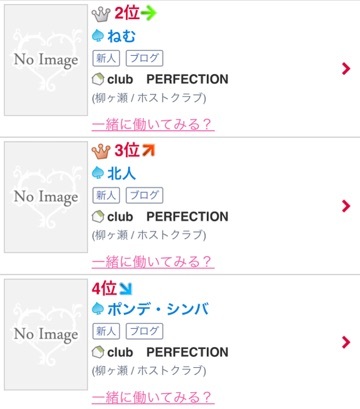Image resolution: width=360 pixels, height=409 pixels.
Task: Select the ブログ tag under ポンデ・シンバ
Action: tap(144, 331)
